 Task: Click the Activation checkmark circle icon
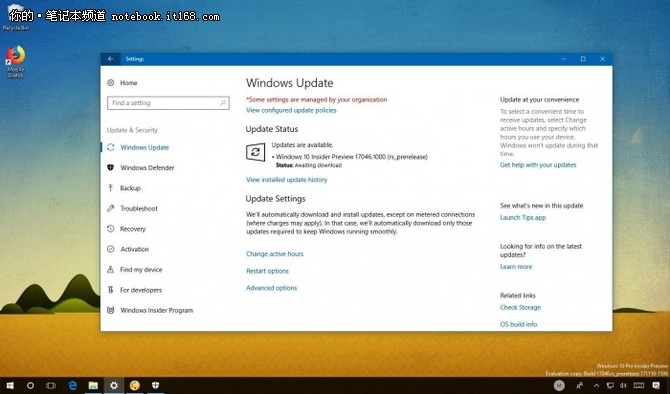point(111,249)
